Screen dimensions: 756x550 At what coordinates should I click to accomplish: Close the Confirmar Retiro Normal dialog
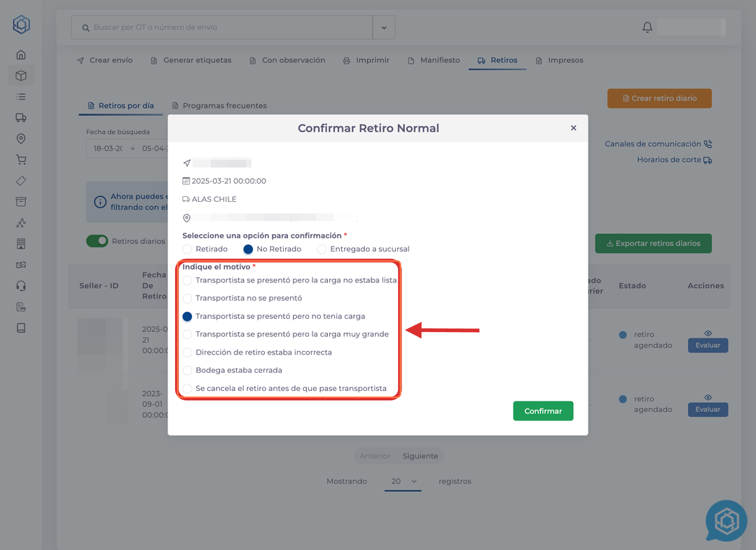click(573, 128)
